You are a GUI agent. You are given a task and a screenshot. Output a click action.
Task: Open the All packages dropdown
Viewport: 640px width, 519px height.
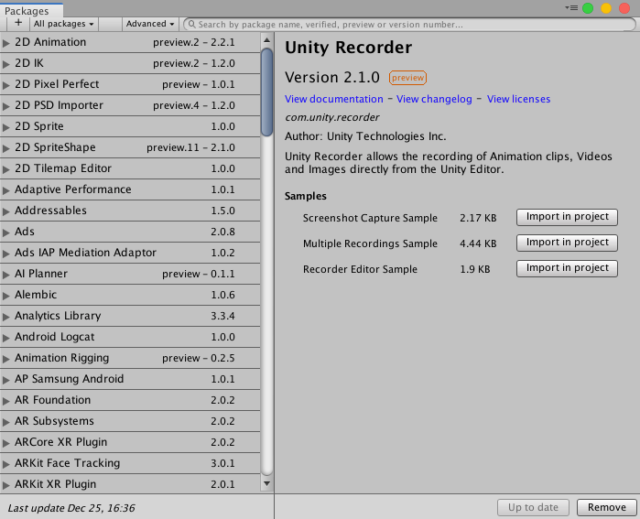[x=64, y=24]
